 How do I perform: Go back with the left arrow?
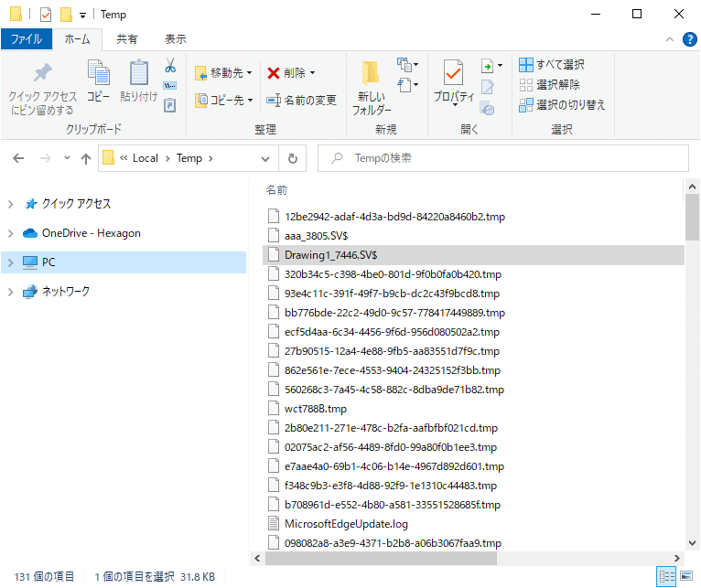click(x=18, y=158)
